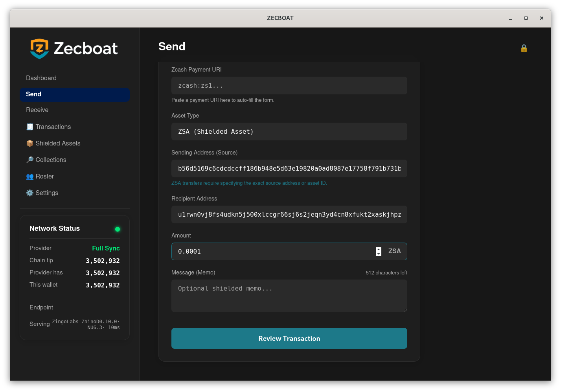Click the '512 characters left' counter
The image size is (561, 392).
point(386,273)
